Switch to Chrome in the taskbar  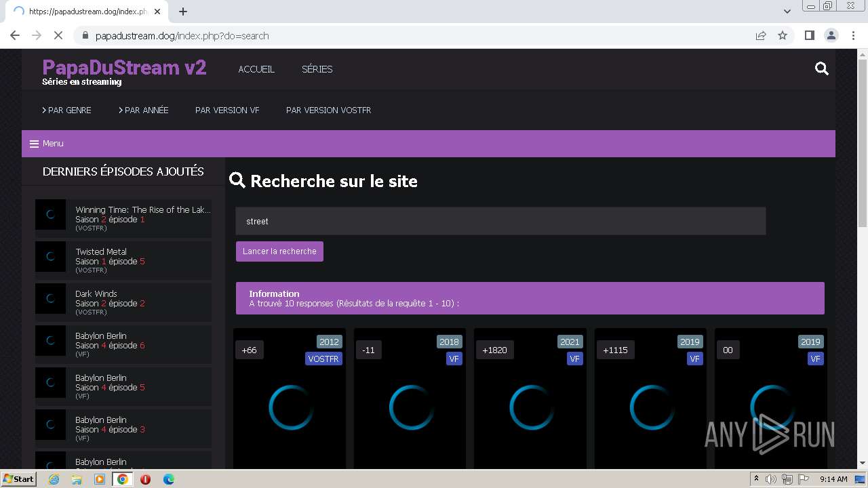(x=123, y=479)
